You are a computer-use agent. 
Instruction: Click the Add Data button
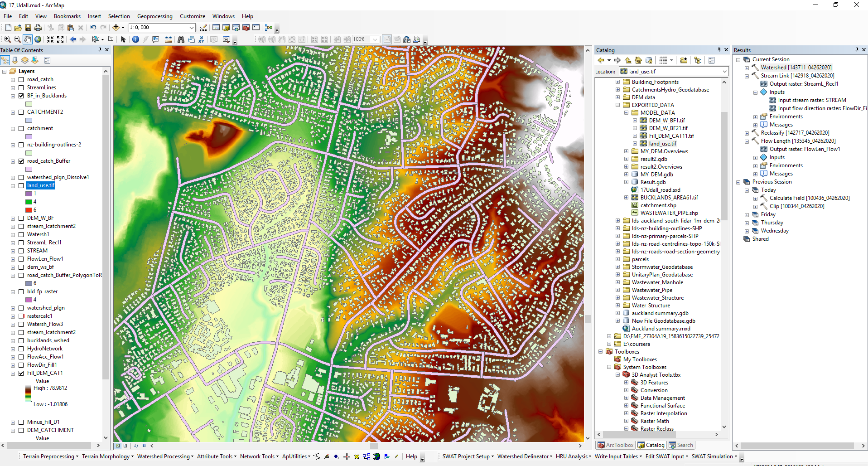(116, 28)
